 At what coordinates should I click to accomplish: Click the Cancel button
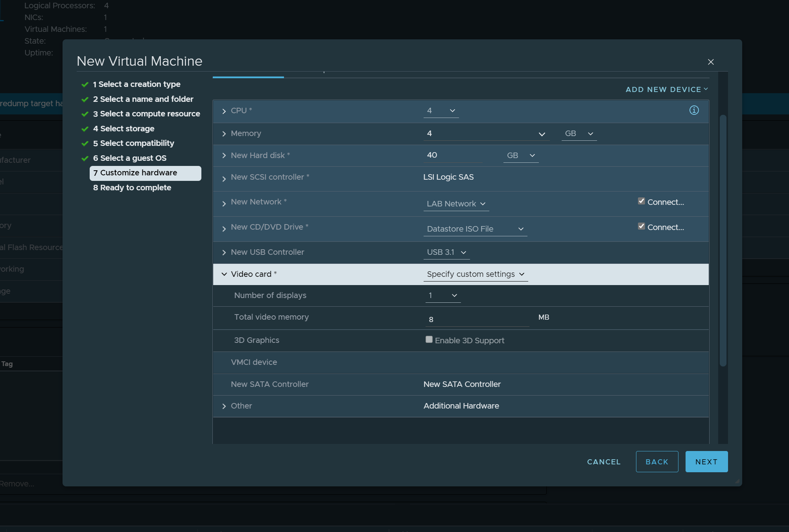point(604,462)
